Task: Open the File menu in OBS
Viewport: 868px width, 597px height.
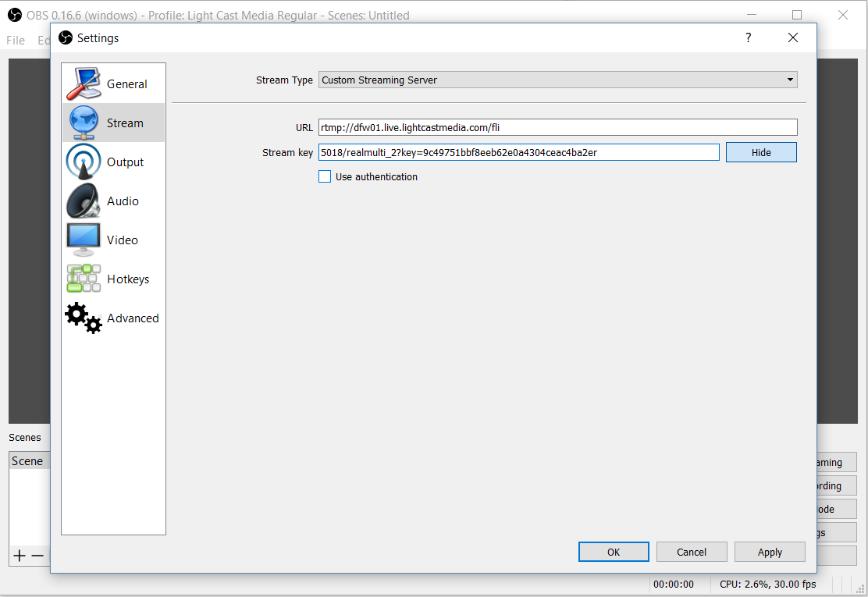Action: (x=16, y=41)
